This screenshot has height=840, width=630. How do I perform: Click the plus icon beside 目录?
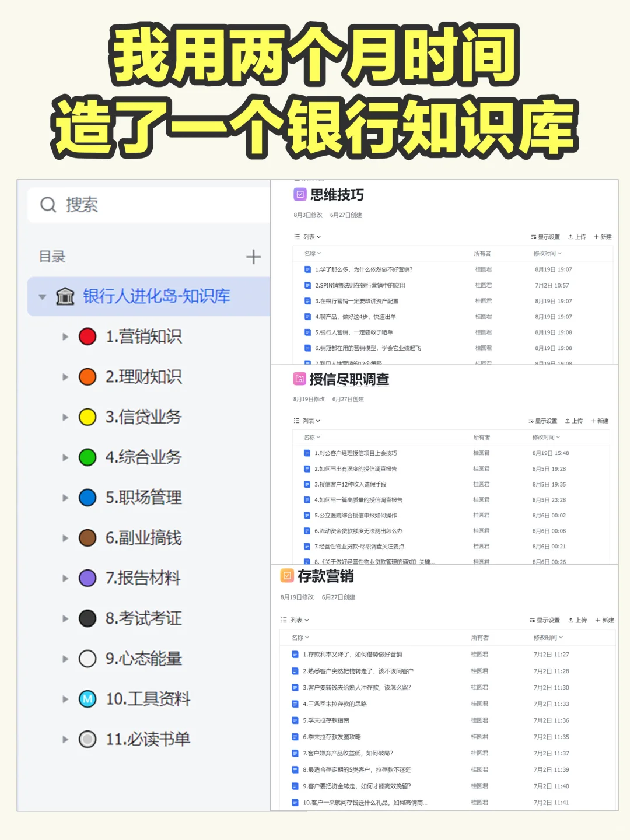pos(253,257)
